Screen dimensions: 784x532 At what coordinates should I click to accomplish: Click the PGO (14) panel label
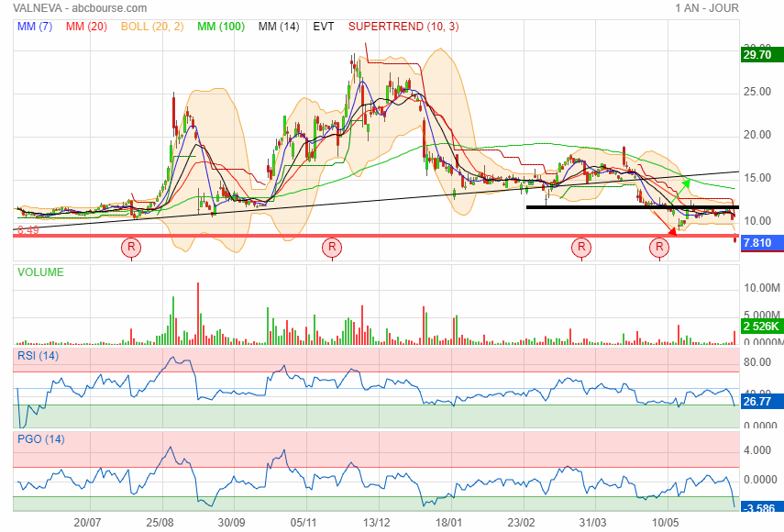pyautogui.click(x=41, y=439)
